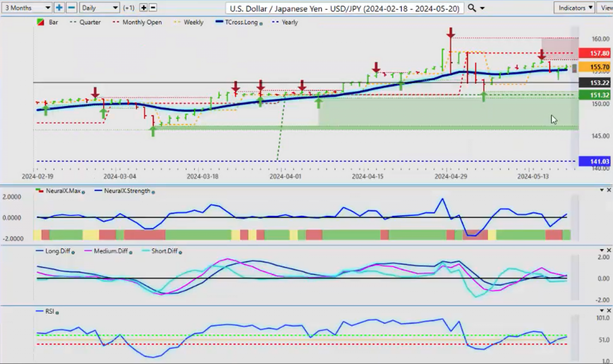Click the blue plus zoom-in button

(x=59, y=8)
